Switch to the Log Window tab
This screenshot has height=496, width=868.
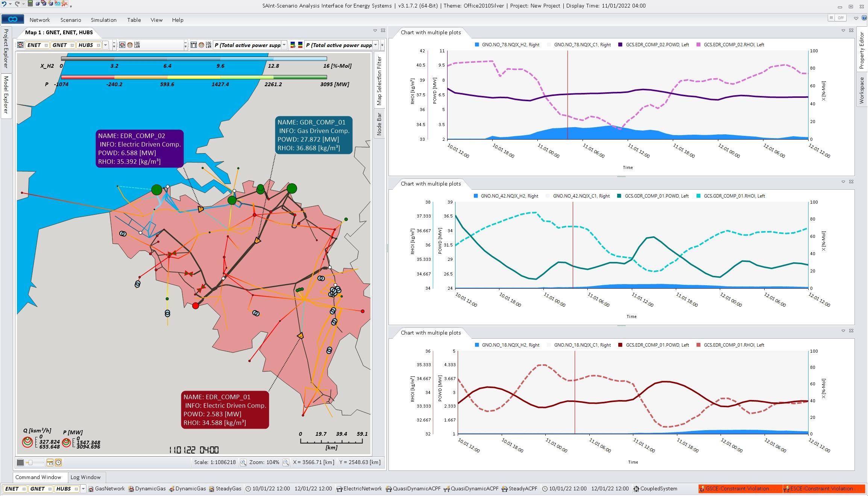[85, 477]
